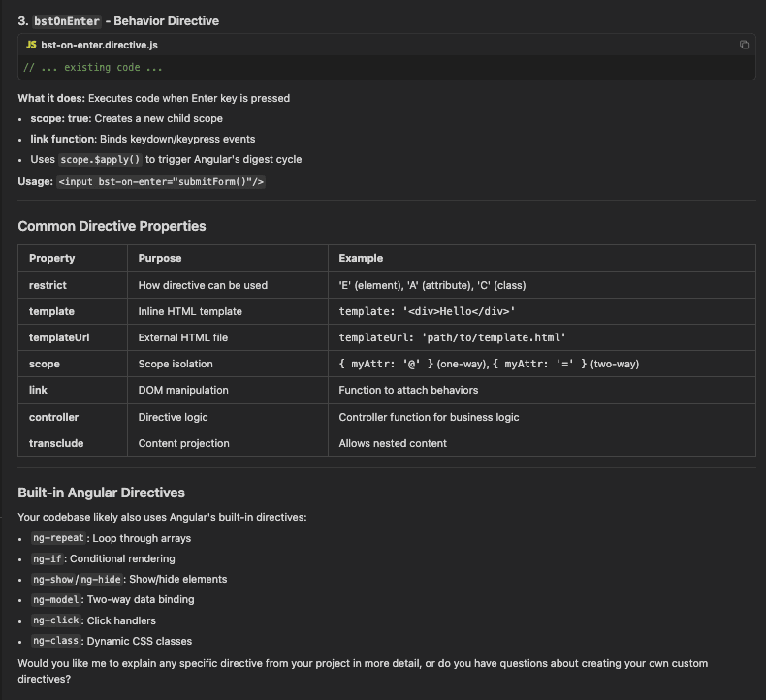Click the bstOnEnter heading code label
Viewport: 766px width, 700px height.
tap(67, 21)
